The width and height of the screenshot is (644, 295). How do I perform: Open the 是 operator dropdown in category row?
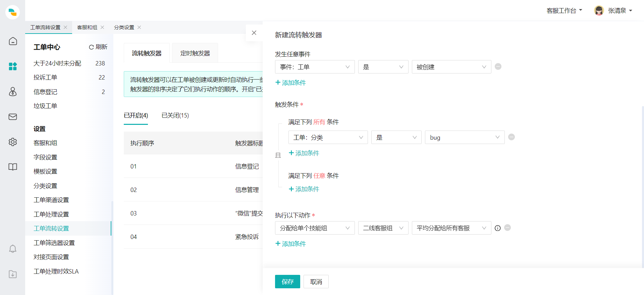[396, 137]
